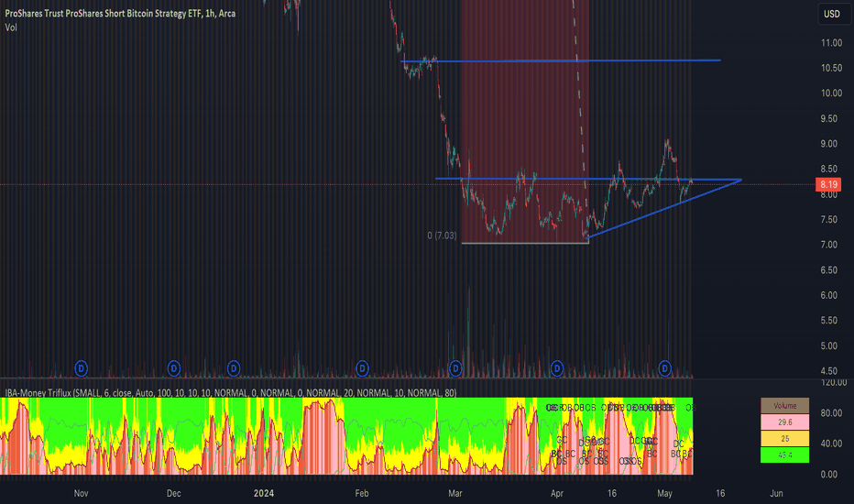Click the Jun label on time axis
Screen dimensions: 854x504
pyautogui.click(x=777, y=493)
